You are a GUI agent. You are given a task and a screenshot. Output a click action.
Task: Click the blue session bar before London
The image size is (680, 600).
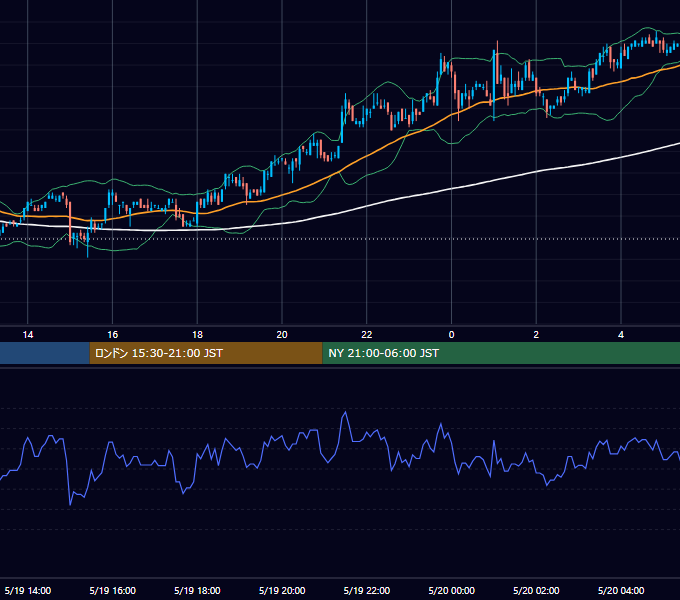[45, 353]
